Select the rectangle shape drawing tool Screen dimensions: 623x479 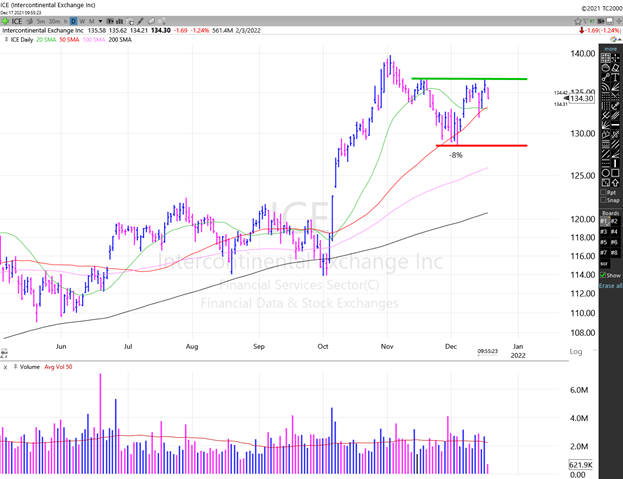(x=615, y=172)
